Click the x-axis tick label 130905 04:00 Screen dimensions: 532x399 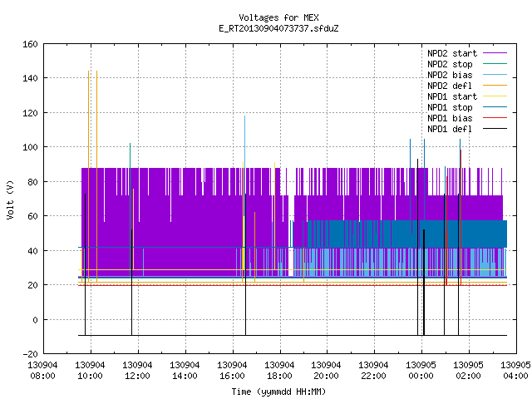515,371
